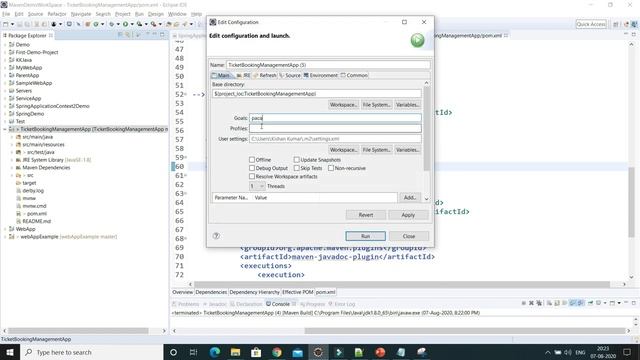Click the Revert button

366,215
